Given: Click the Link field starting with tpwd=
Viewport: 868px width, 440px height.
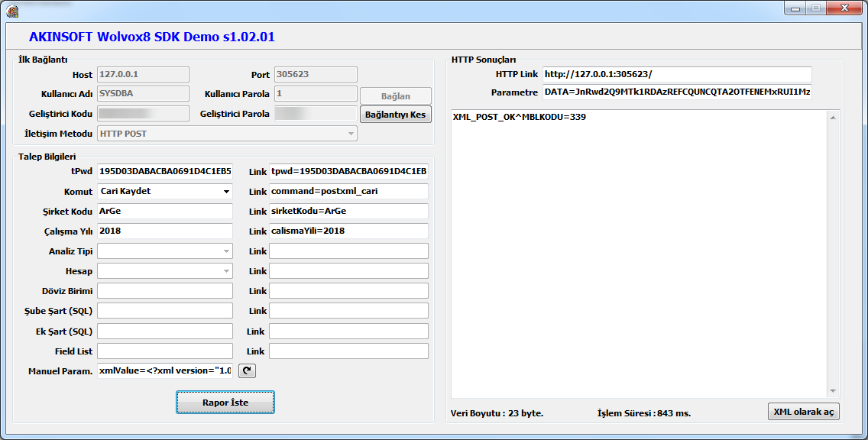Looking at the screenshot, I should [x=348, y=172].
